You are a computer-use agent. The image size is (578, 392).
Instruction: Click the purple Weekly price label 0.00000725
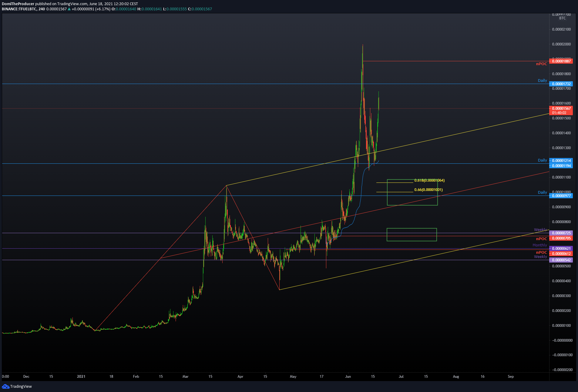coord(561,233)
